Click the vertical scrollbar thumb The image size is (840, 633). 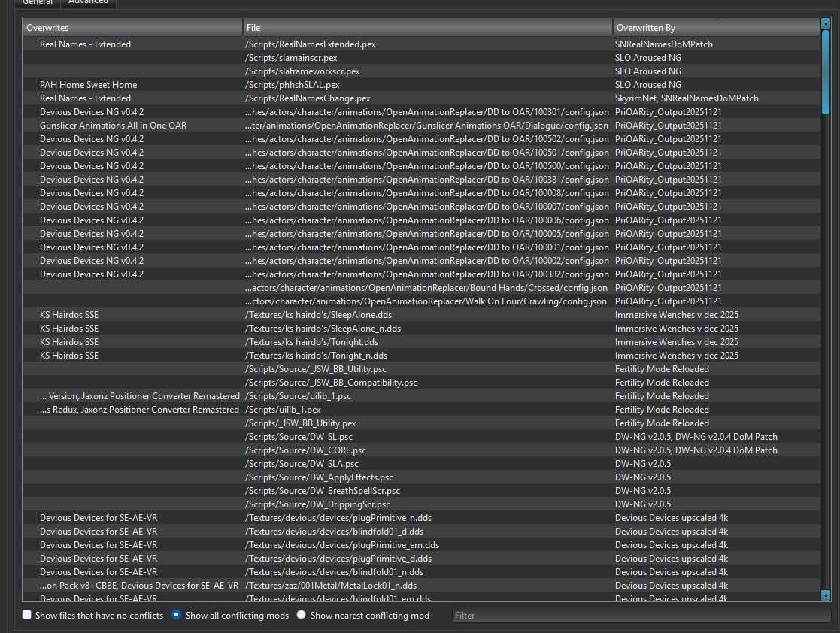[826, 71]
